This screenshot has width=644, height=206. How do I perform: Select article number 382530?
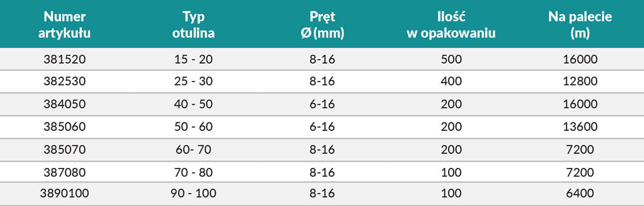pyautogui.click(x=64, y=82)
